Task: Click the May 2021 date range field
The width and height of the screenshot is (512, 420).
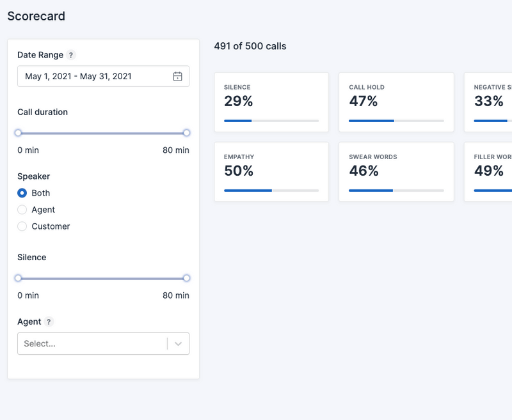Action: point(96,77)
